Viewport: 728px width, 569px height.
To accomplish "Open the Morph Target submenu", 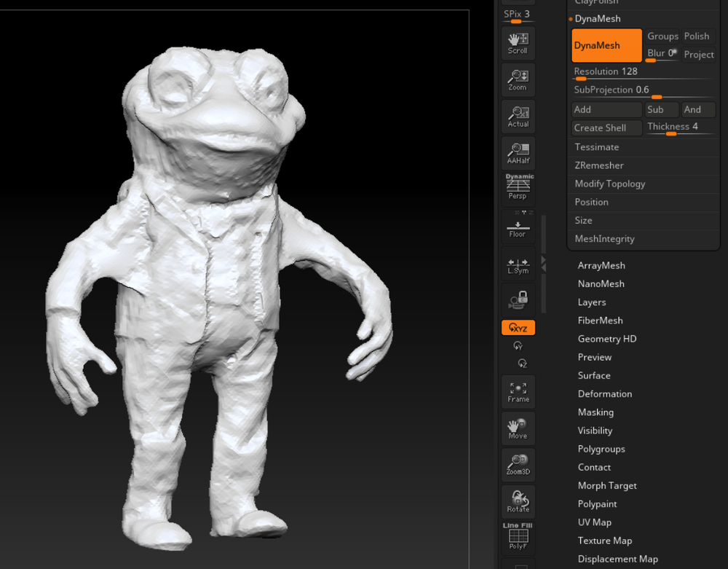I will click(607, 486).
